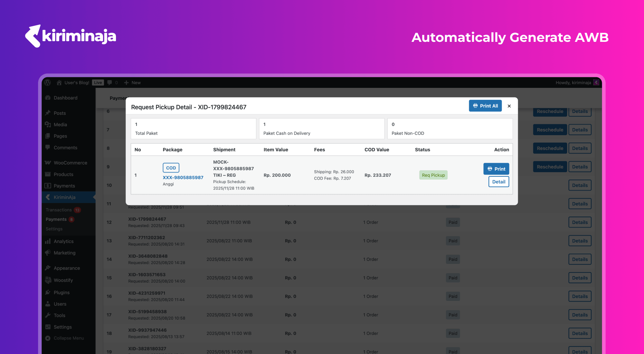
Task: Click the COD Value Rp. 233.207
Action: point(378,175)
